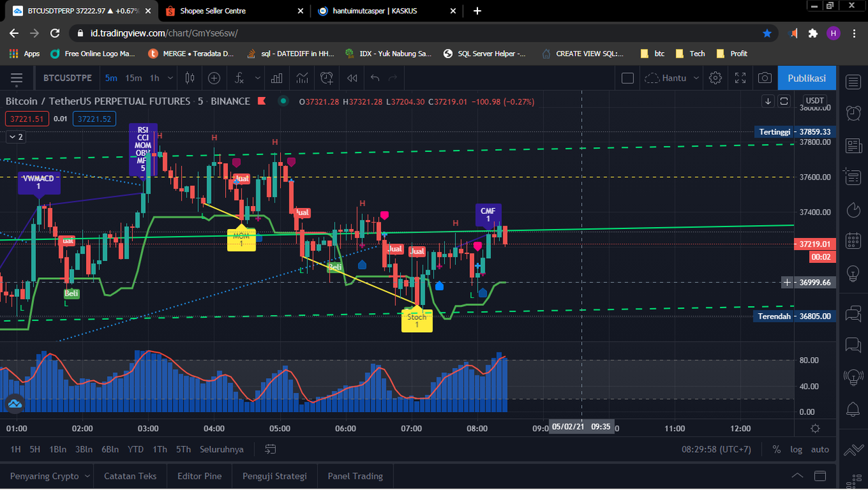Open watchlist panel in right sidebar
The image size is (868, 490).
coord(853,81)
